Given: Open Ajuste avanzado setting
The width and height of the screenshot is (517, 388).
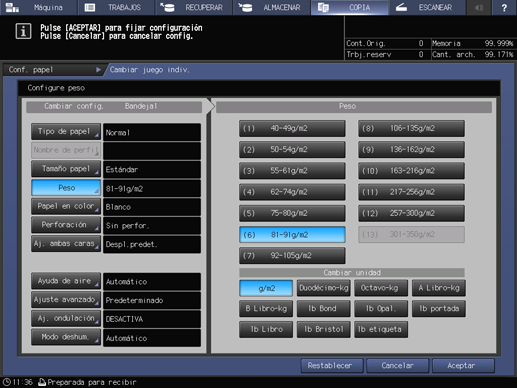Looking at the screenshot, I should pyautogui.click(x=66, y=300).
